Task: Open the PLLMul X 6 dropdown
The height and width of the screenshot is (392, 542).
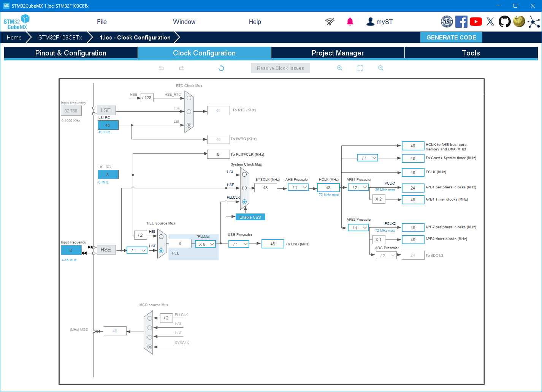Action: [206, 244]
